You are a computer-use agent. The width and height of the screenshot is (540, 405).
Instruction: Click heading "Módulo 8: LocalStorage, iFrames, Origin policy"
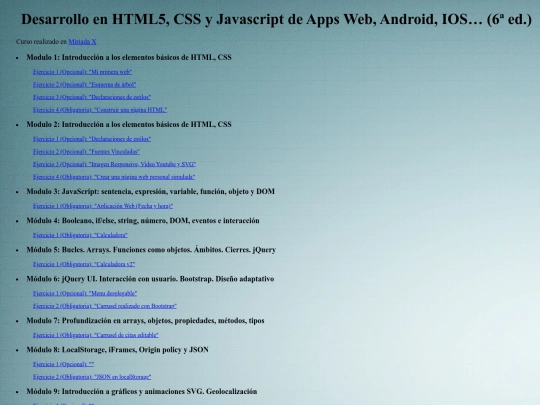point(117,350)
